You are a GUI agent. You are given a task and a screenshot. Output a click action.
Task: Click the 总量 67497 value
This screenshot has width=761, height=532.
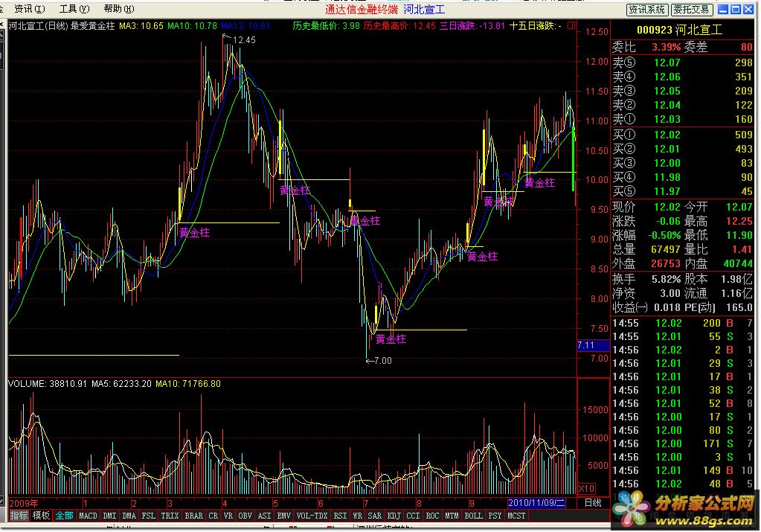pyautogui.click(x=665, y=249)
